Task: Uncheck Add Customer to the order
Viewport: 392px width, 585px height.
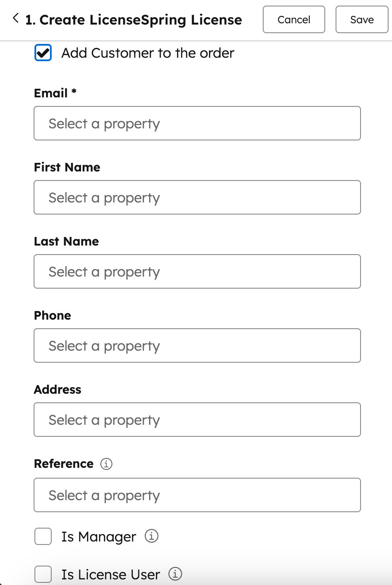Action: [x=43, y=53]
